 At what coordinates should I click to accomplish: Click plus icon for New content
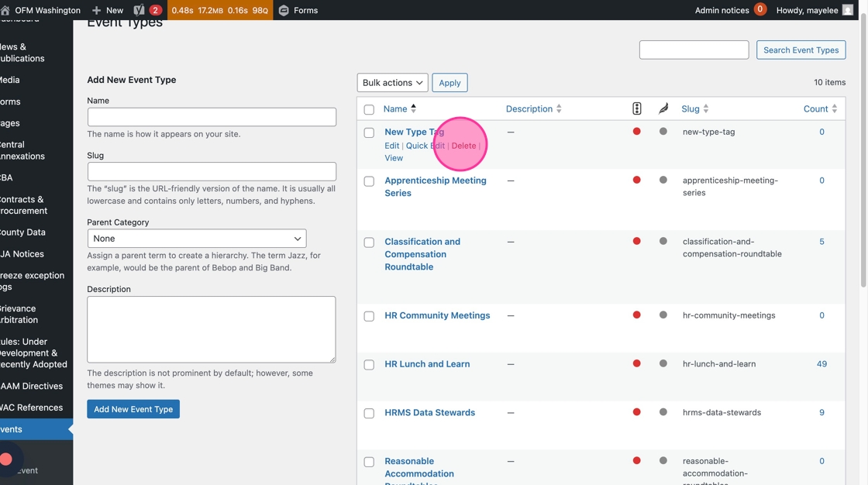click(x=97, y=10)
